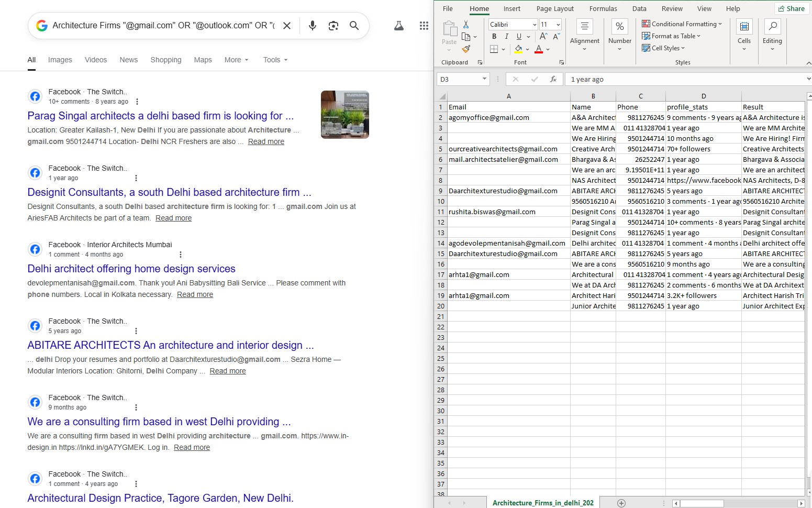
Task: Click the yellow fill color swatch
Action: [x=518, y=49]
